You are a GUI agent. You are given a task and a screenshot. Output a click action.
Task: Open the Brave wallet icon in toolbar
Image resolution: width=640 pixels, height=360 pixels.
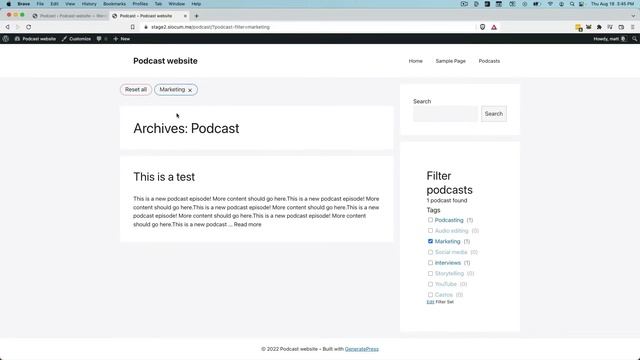[x=621, y=27]
